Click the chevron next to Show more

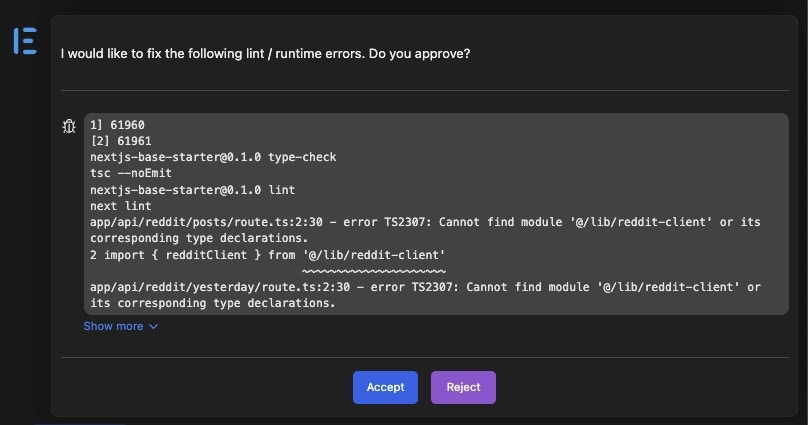pos(154,327)
